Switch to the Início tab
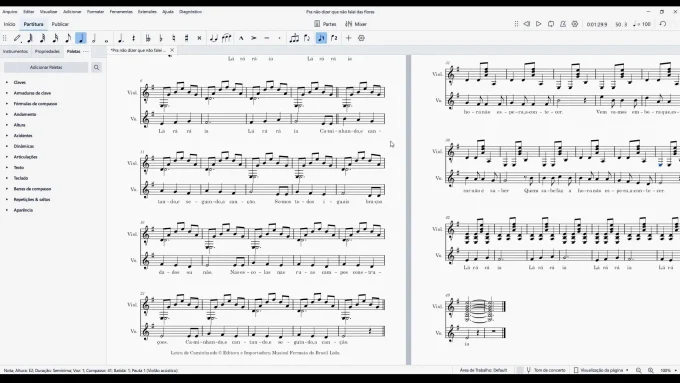This screenshot has width=680, height=383. click(x=10, y=24)
